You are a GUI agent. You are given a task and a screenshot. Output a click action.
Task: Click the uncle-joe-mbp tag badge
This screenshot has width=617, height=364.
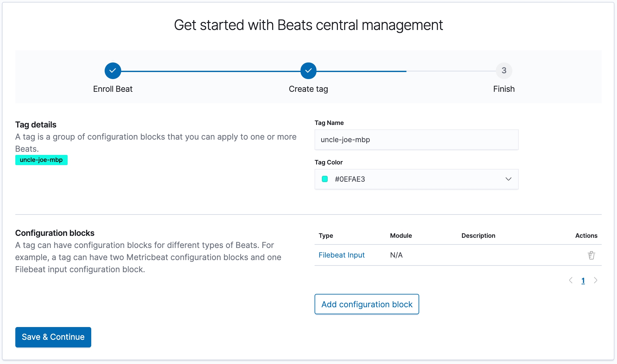click(x=41, y=160)
